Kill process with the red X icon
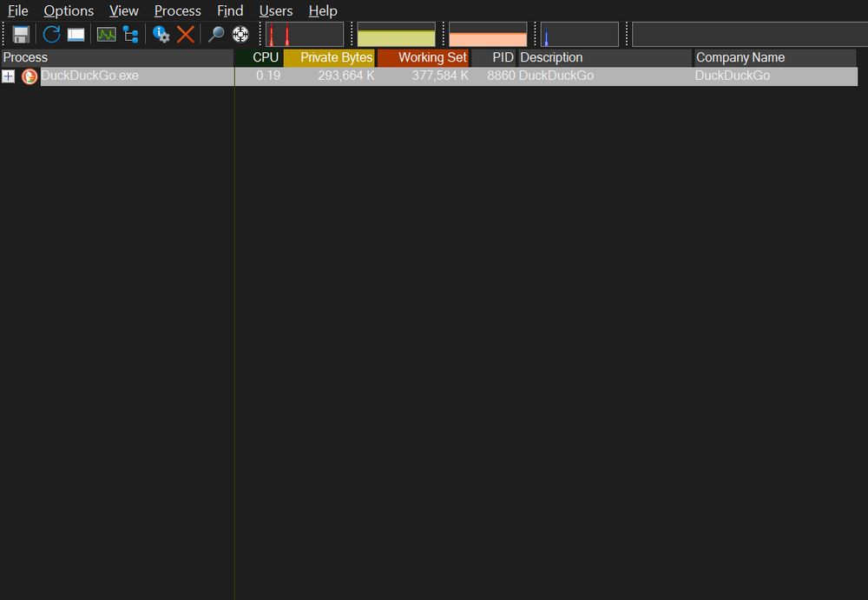868x600 pixels. (x=186, y=35)
